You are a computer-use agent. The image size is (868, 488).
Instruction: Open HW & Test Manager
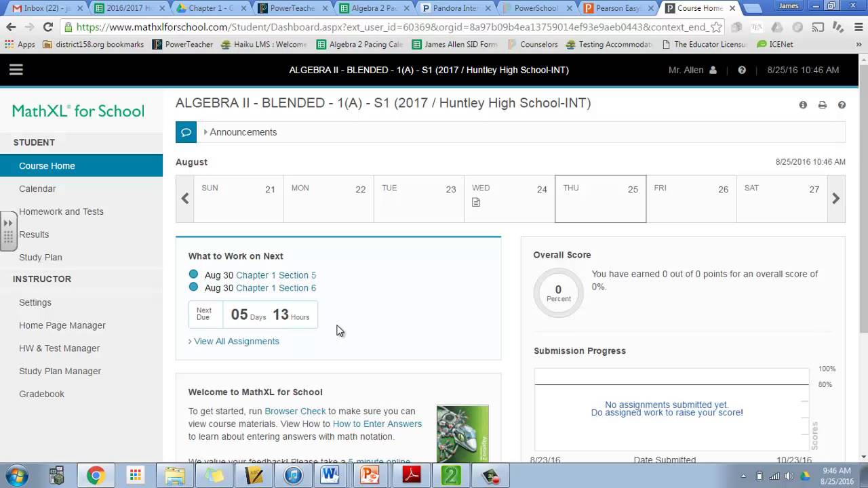click(x=60, y=348)
